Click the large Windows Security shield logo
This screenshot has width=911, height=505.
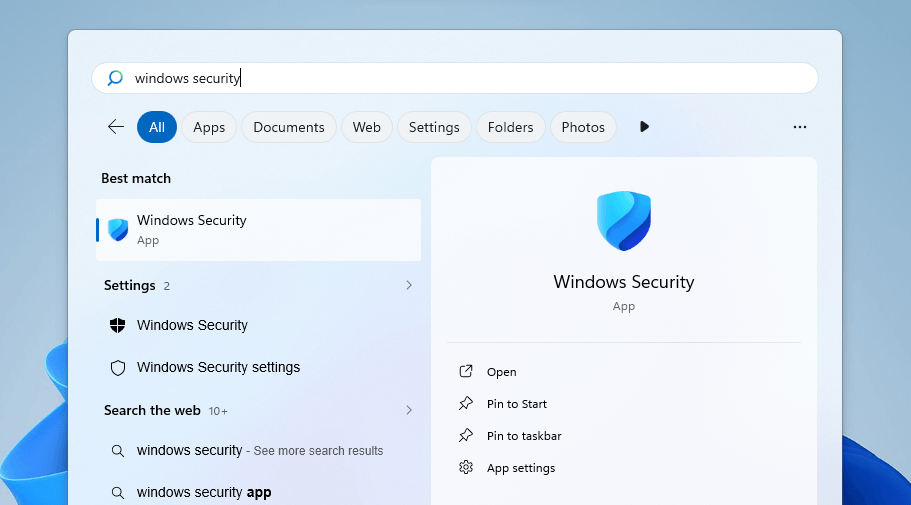(623, 220)
